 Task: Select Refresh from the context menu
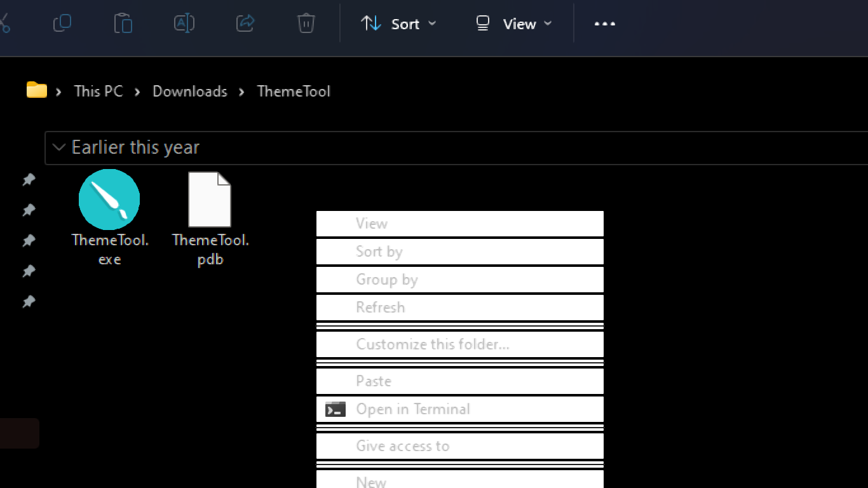[381, 307]
